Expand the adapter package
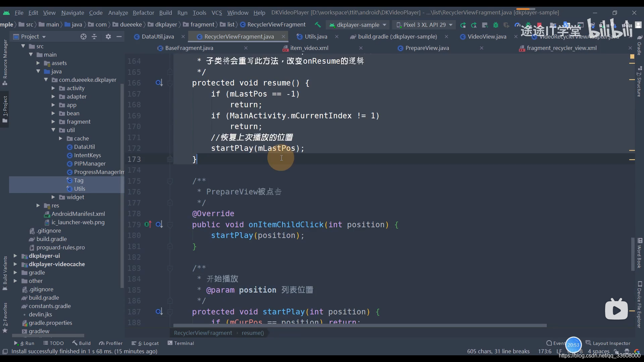Screen dimensions: 644x362 (53, 97)
